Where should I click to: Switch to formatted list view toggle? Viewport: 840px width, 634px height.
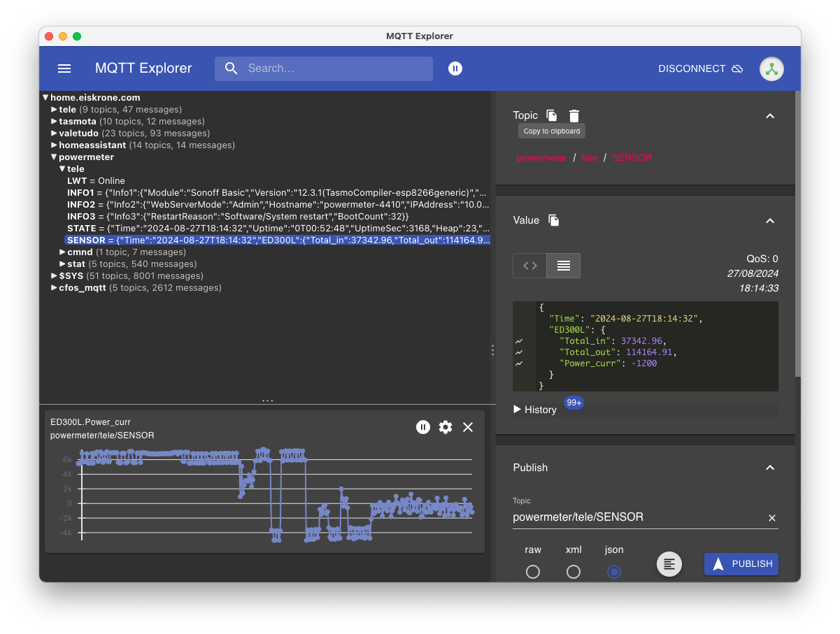pos(564,266)
